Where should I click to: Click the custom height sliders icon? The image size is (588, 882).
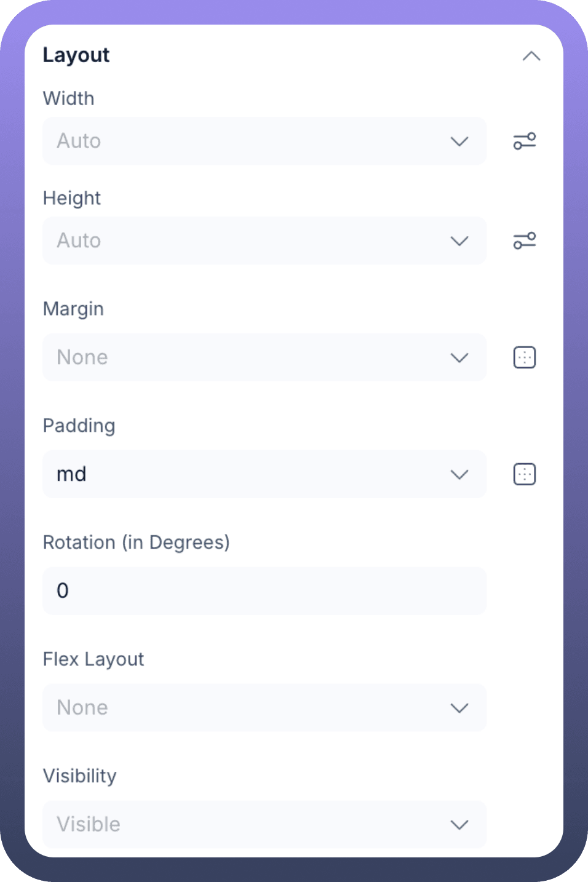coord(525,240)
